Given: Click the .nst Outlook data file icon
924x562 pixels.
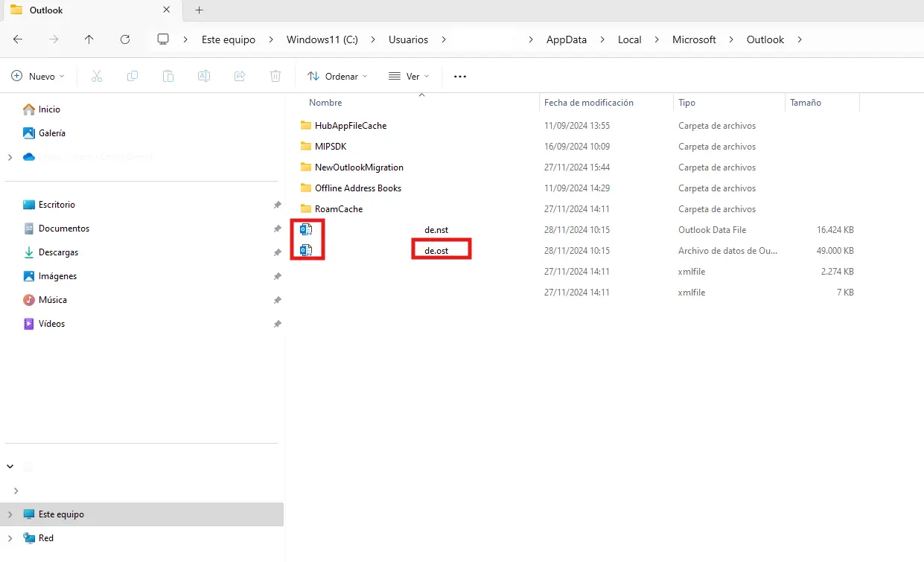Looking at the screenshot, I should point(306,229).
